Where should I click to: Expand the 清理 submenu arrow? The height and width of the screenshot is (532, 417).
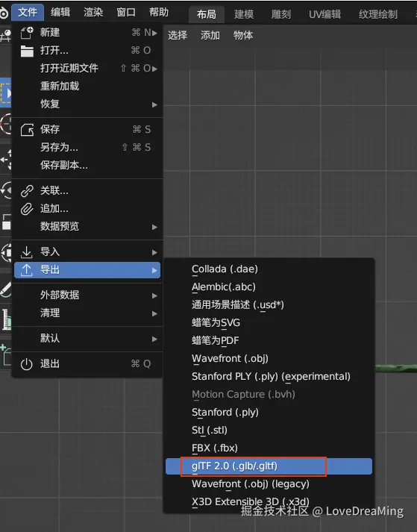154,313
